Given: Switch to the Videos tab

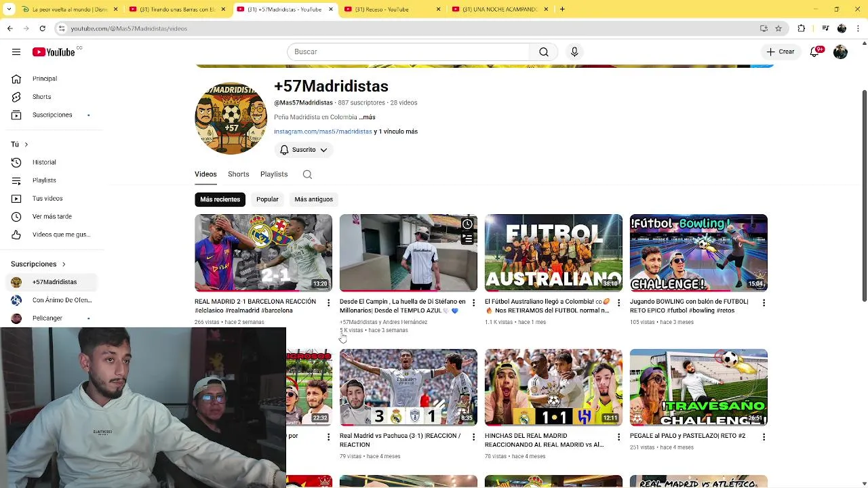Looking at the screenshot, I should pyautogui.click(x=205, y=174).
